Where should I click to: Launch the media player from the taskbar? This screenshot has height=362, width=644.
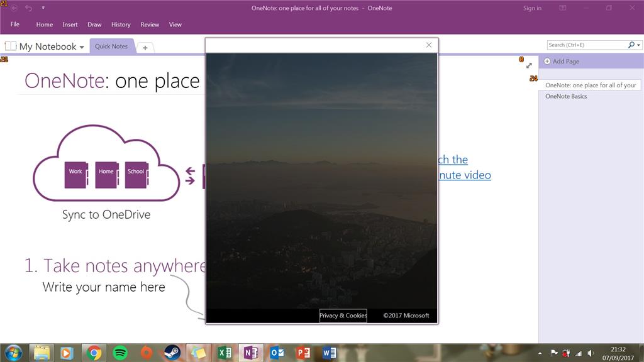(67, 353)
